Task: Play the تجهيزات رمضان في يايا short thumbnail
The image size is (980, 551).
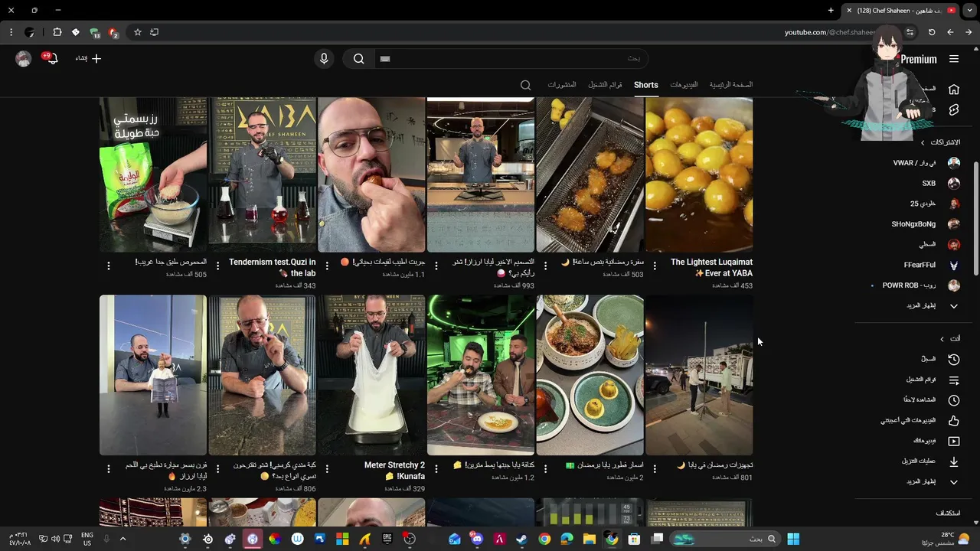Action: pyautogui.click(x=699, y=375)
